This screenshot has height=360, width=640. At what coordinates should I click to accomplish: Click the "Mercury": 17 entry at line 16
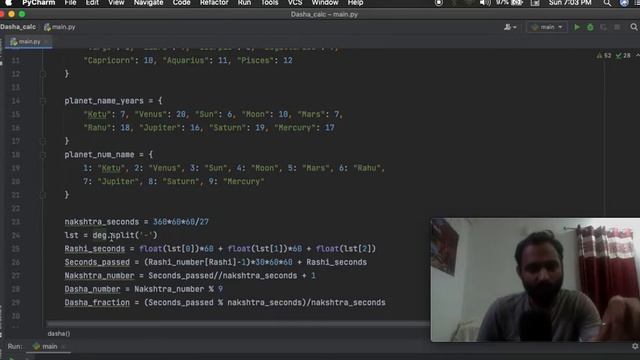304,128
